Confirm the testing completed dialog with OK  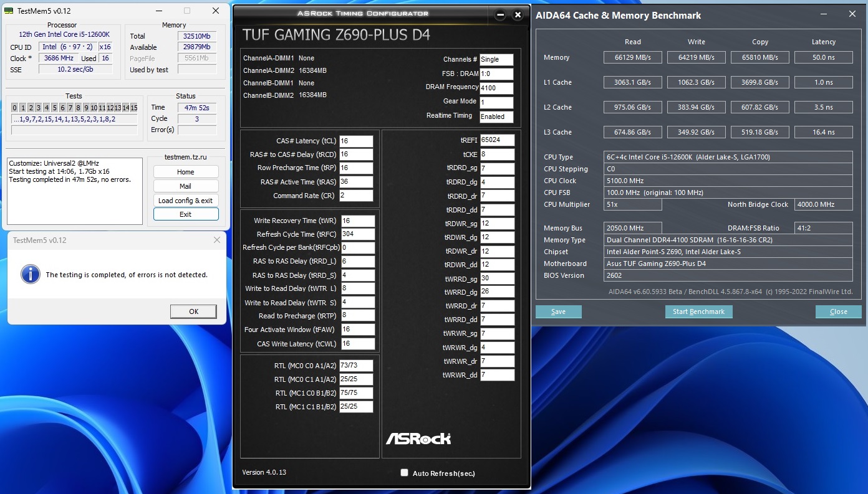[x=193, y=311]
